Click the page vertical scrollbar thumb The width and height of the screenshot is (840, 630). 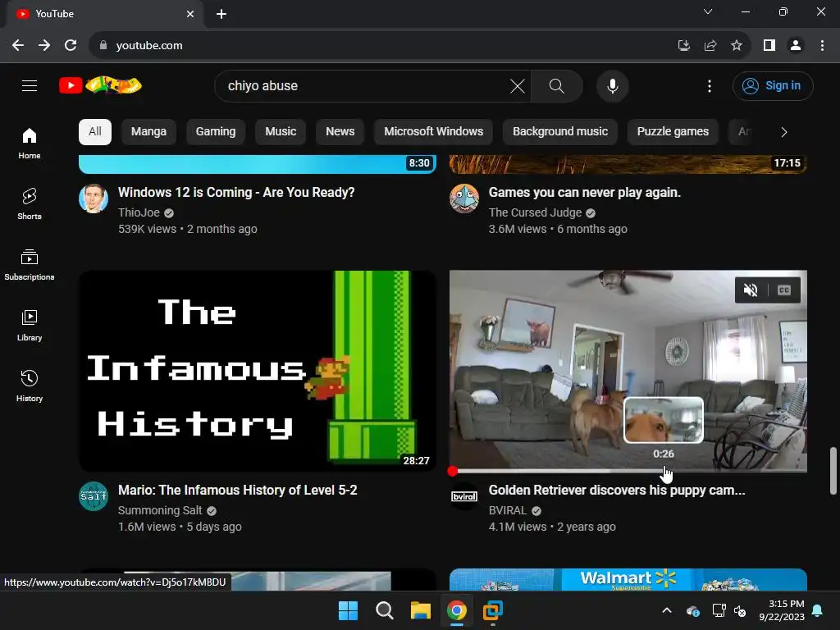833,471
